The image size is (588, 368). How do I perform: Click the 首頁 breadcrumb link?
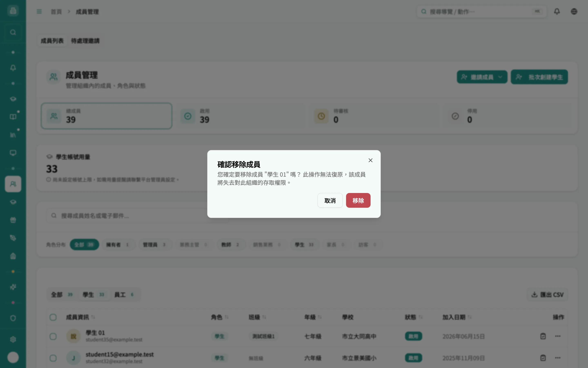56,12
